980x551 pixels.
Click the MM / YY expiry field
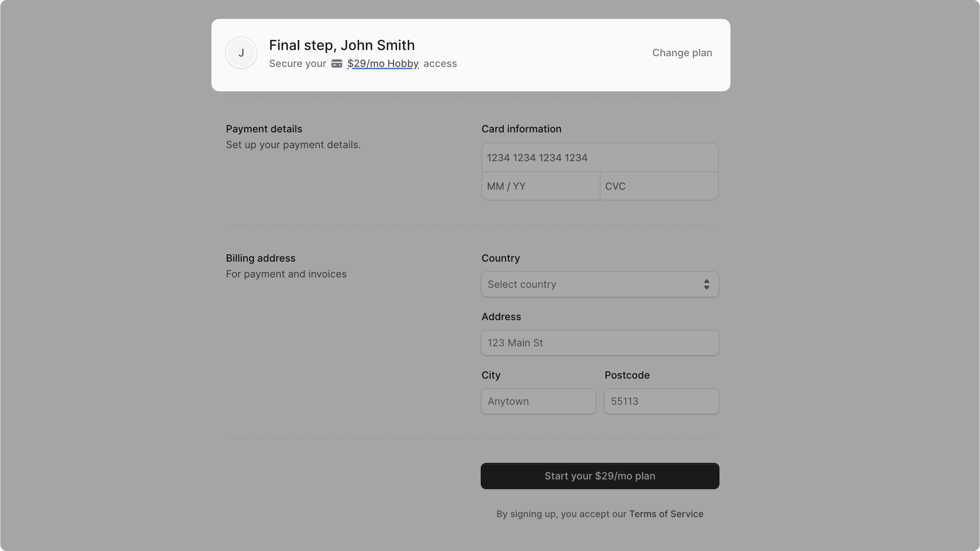540,186
